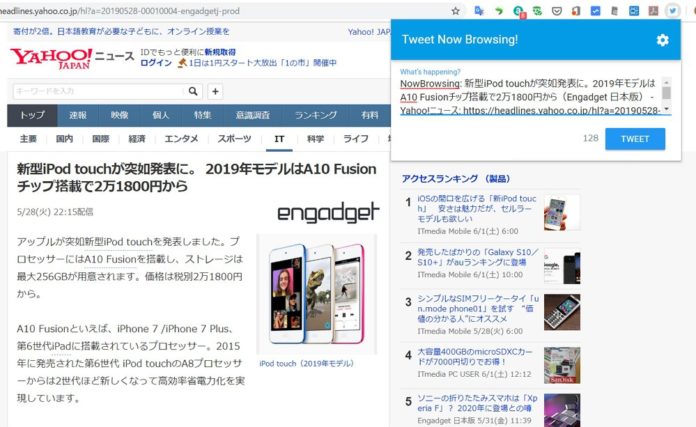Open the 意識調査 navigation tab
Screen dimensions: 696x427
coord(253,115)
